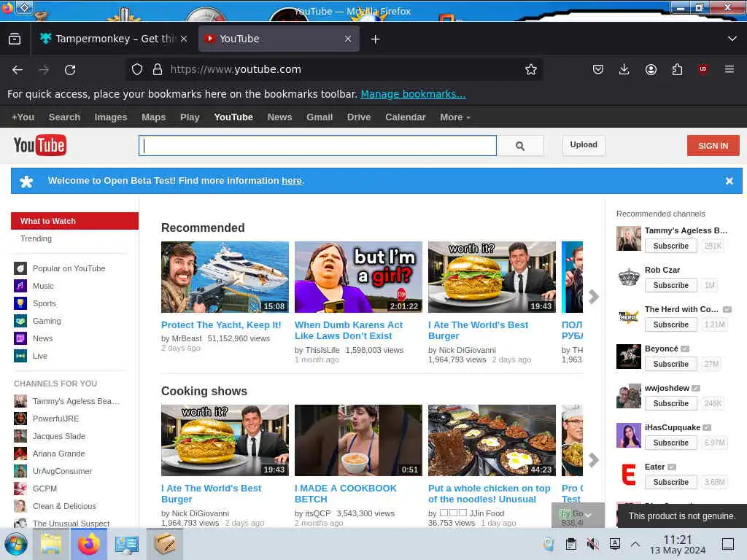
Task: Select the News sidebar icon
Action: [20, 338]
